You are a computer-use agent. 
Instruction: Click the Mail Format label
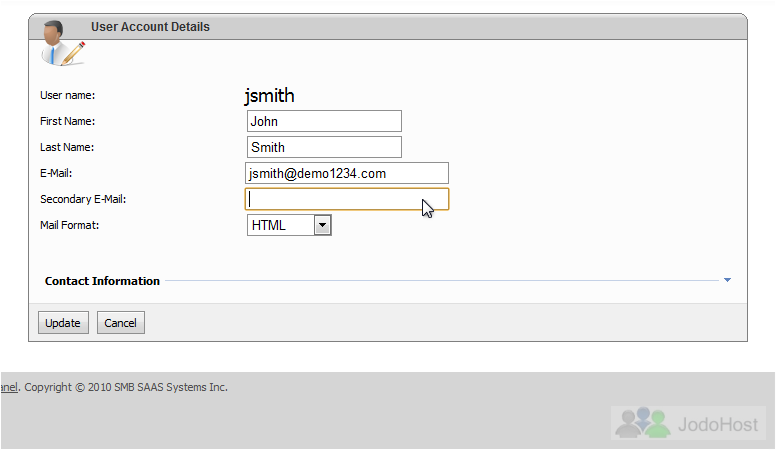pyautogui.click(x=70, y=225)
